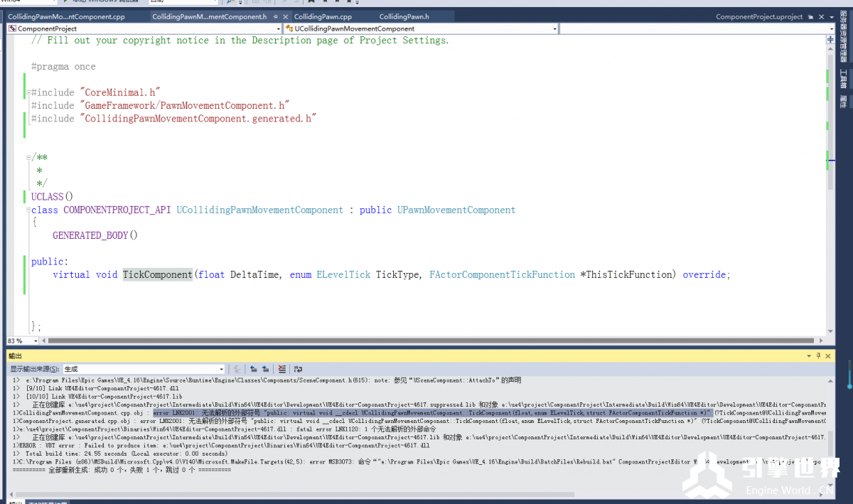Click the Total build time output line
Screen dimensions: 853x504
(x=120, y=454)
